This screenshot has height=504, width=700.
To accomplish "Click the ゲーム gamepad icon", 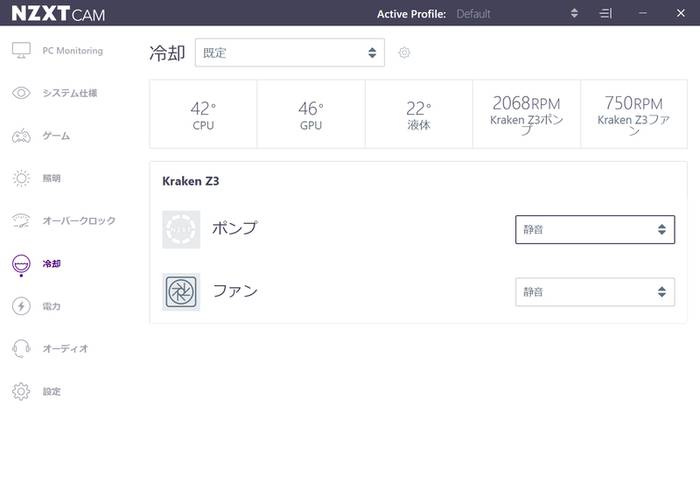I will tap(21, 136).
